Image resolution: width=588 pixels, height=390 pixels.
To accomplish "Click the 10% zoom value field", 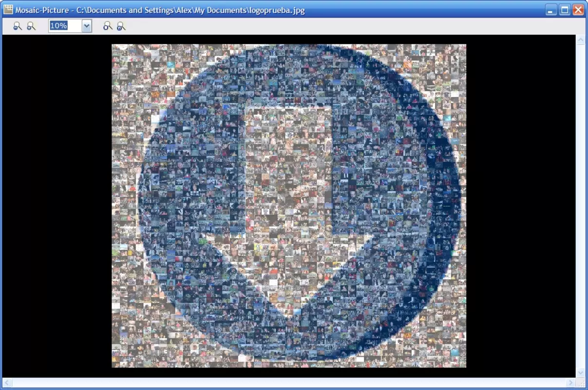I will pos(65,26).
